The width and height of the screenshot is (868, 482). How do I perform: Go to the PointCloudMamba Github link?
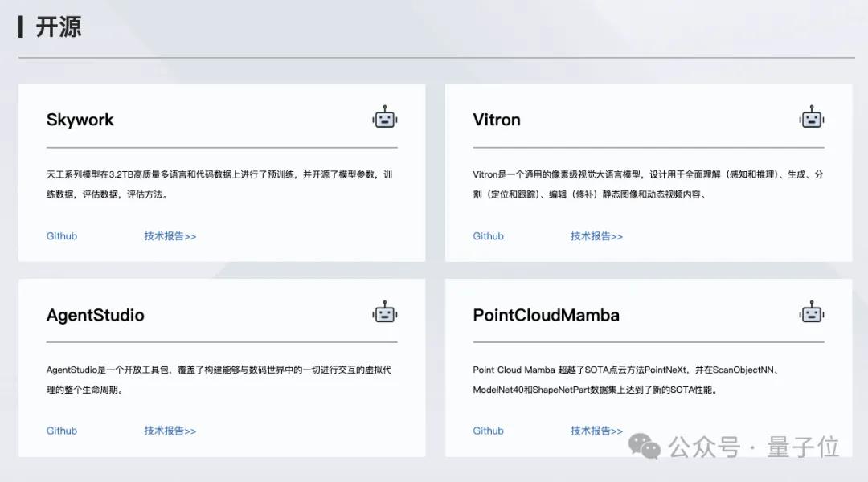pyautogui.click(x=488, y=431)
